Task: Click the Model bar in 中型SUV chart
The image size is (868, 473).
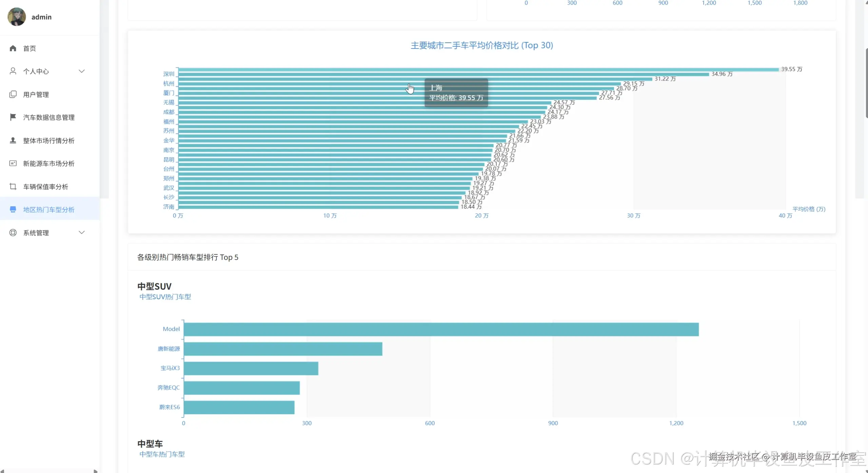Action: click(x=441, y=329)
